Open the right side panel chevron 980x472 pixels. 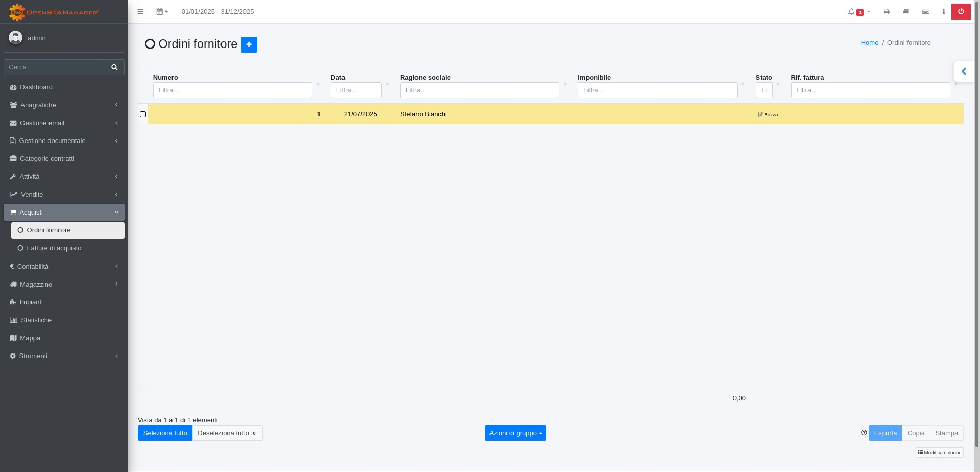pos(964,72)
